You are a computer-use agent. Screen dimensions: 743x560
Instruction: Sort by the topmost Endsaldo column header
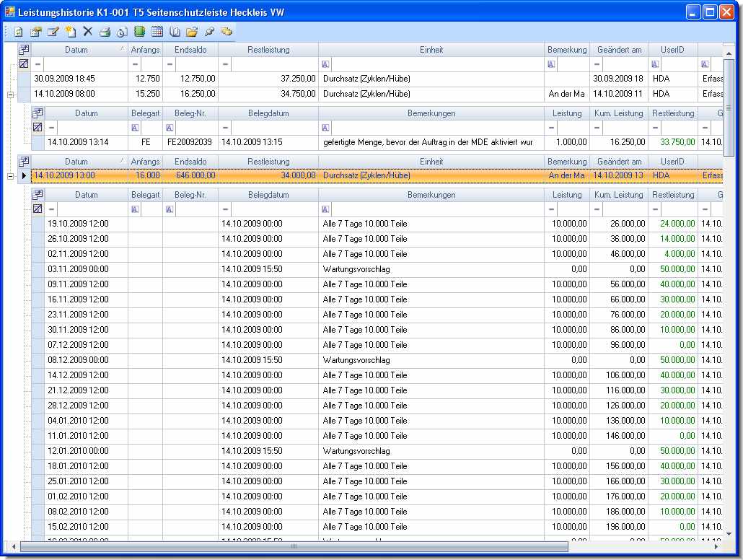(190, 50)
